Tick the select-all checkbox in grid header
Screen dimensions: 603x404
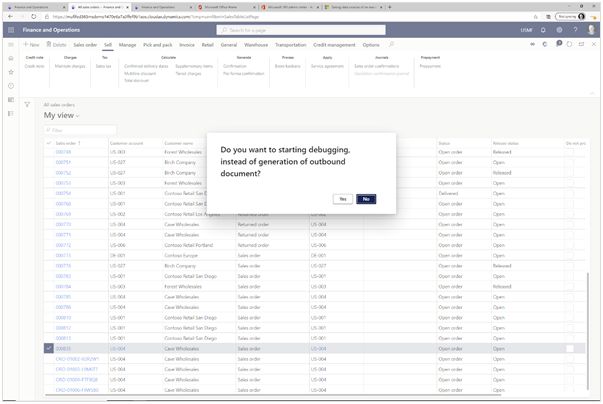[x=49, y=143]
